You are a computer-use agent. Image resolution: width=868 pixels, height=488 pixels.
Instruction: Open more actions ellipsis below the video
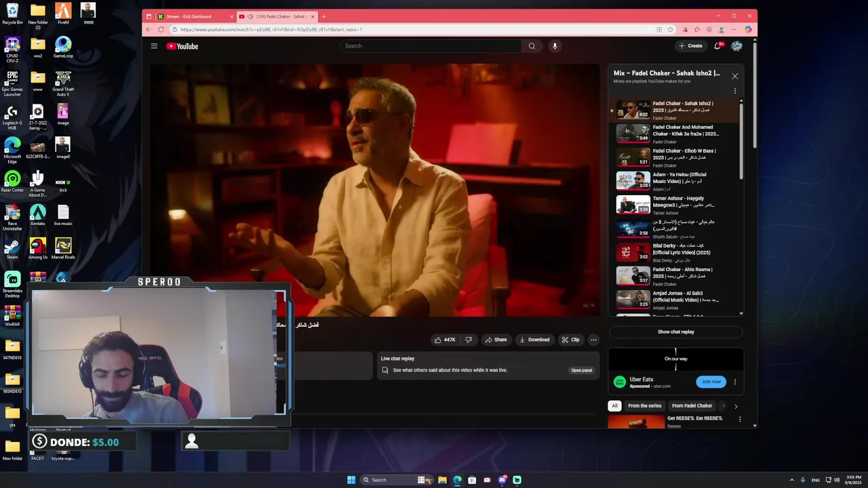click(593, 340)
